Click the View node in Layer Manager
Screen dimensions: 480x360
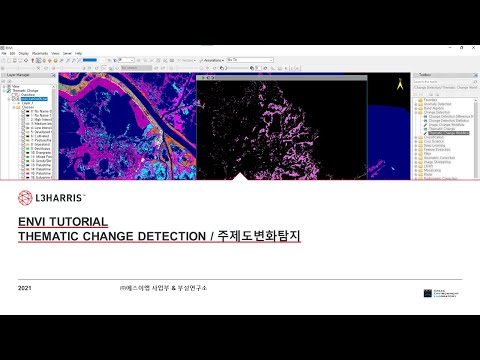tap(16, 86)
